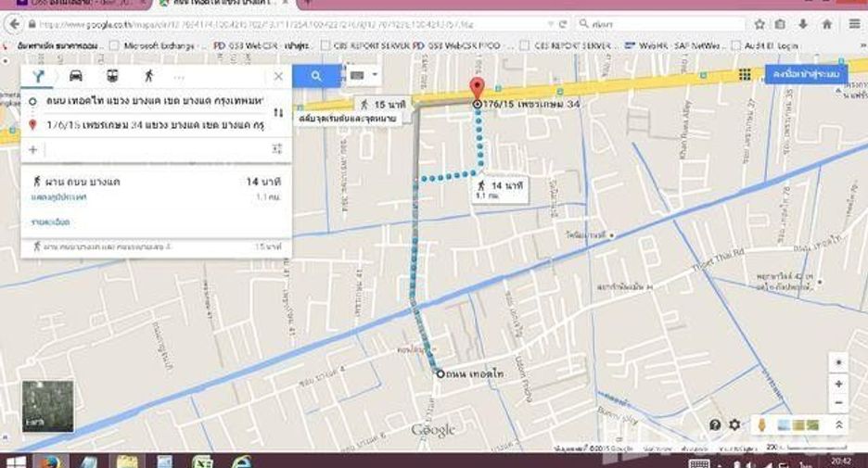The height and width of the screenshot is (468, 868).
Task: Choose public transit train icon
Action: 112,76
